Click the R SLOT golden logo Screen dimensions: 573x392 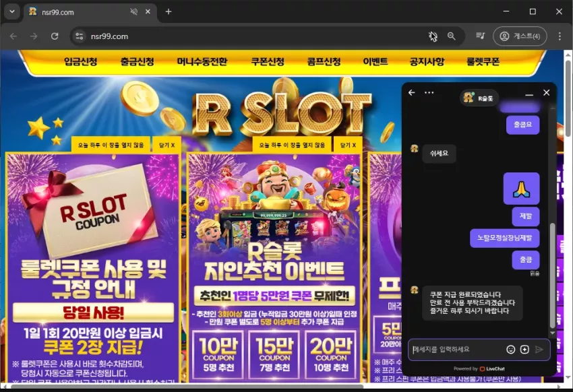tap(283, 114)
